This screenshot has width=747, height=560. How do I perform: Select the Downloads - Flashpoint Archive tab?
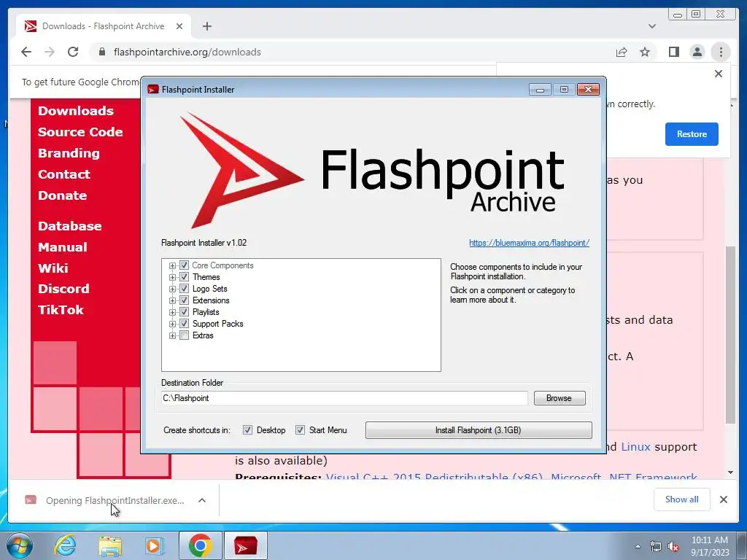click(x=103, y=26)
